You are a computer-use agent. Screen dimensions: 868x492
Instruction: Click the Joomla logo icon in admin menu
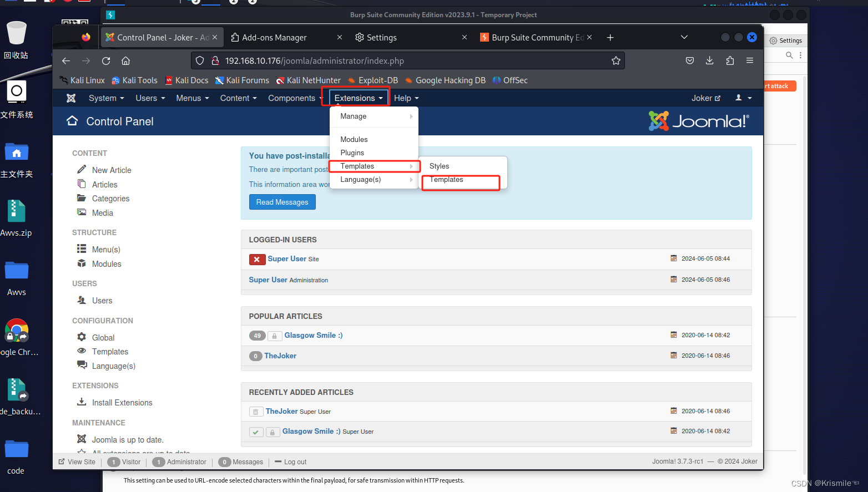click(x=71, y=98)
